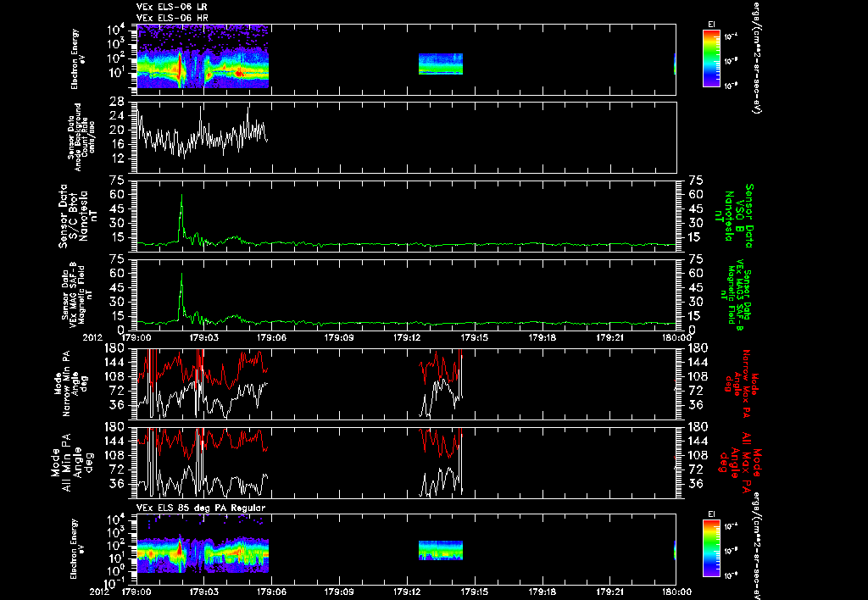
Task: Click the isolated data block in the ELS-06 spectrogram
Action: point(441,64)
